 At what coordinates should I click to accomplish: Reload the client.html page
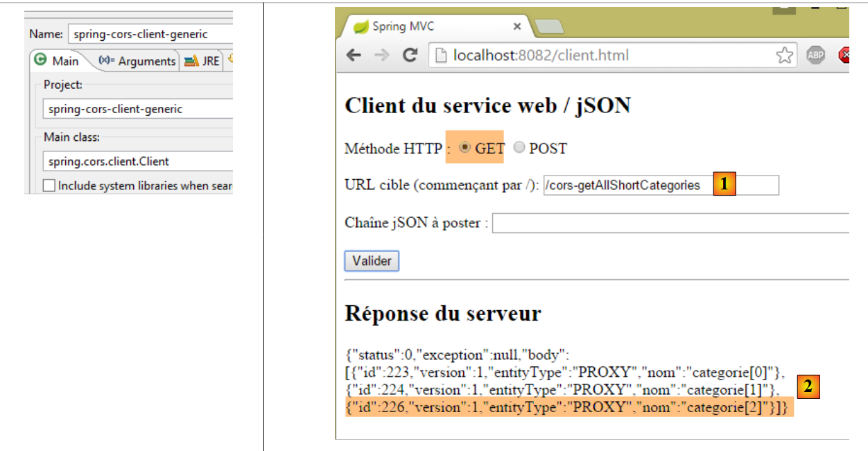[410, 56]
